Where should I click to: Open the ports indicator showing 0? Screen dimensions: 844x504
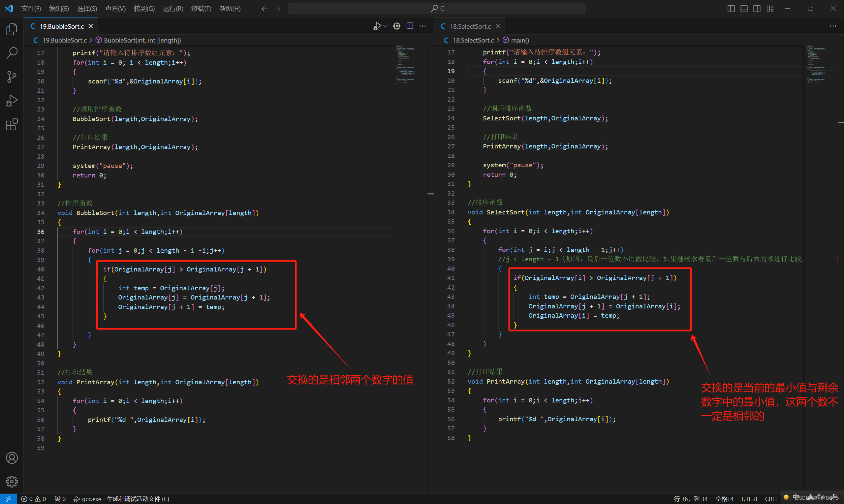60,499
